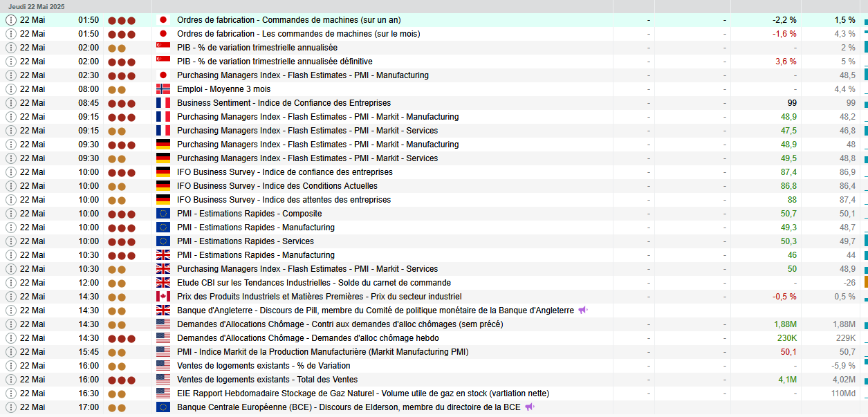Open options icon for EIE Rapport Hebdomadaire row
Viewport: 868px width, 417px height.
click(x=10, y=393)
